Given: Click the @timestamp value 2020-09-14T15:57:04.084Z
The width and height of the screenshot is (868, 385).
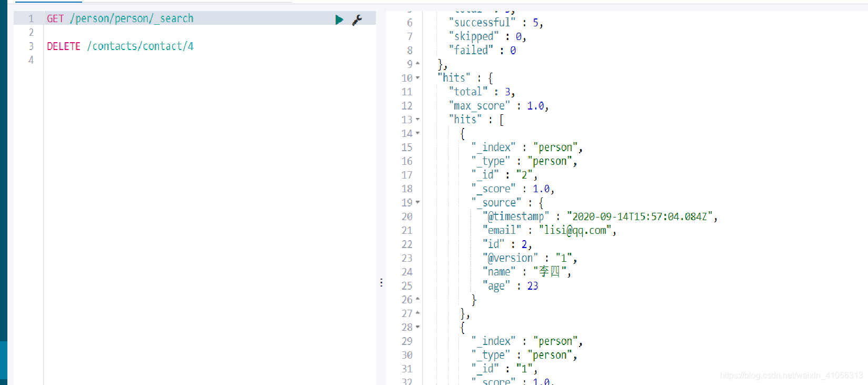Looking at the screenshot, I should (640, 216).
